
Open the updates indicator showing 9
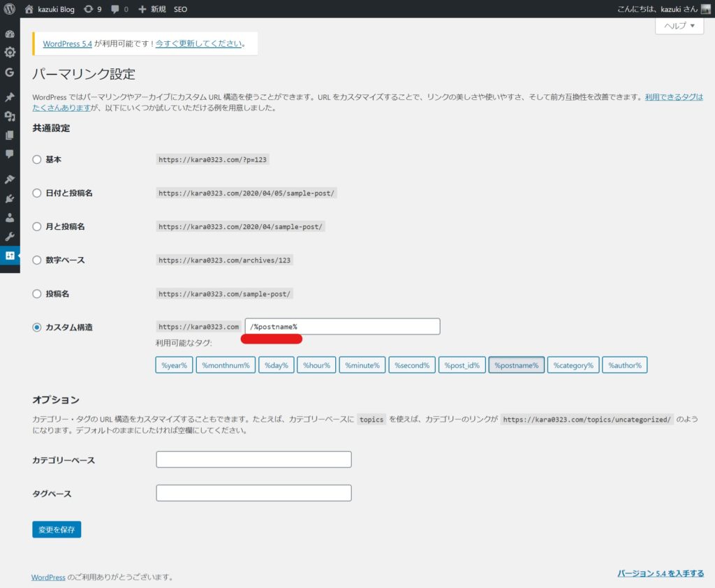point(93,9)
